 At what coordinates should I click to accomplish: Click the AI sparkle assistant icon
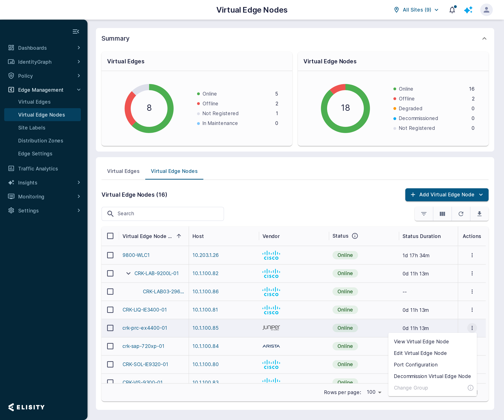coord(468,10)
